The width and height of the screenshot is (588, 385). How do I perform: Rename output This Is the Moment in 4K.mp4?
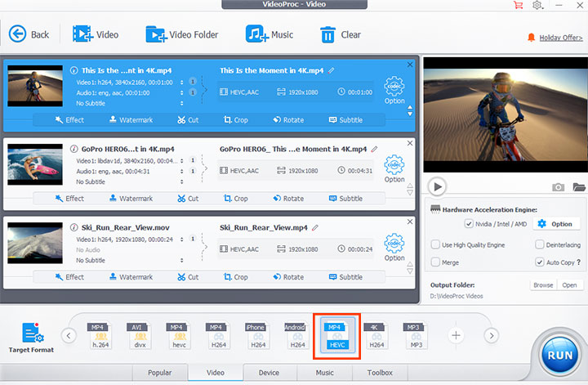(x=331, y=70)
